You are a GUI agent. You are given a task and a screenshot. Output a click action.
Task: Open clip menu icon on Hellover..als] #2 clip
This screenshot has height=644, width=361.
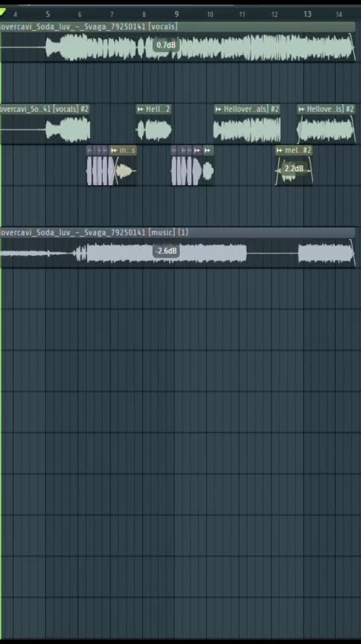click(218, 109)
